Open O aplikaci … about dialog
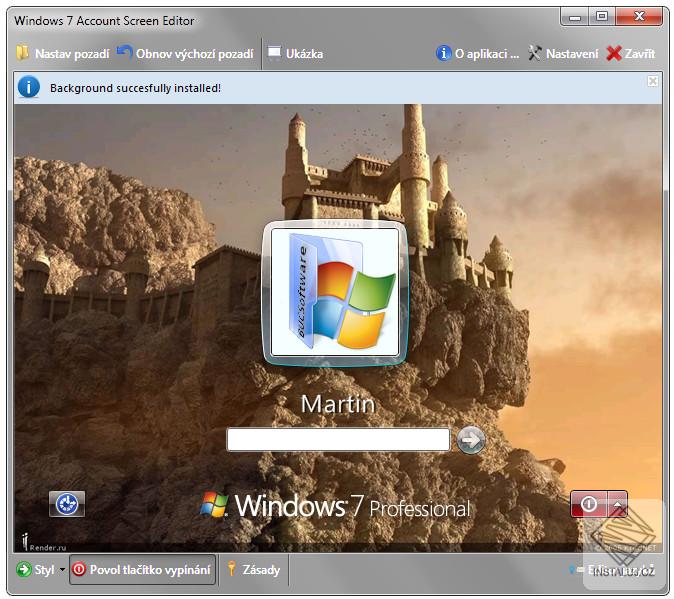 point(487,54)
